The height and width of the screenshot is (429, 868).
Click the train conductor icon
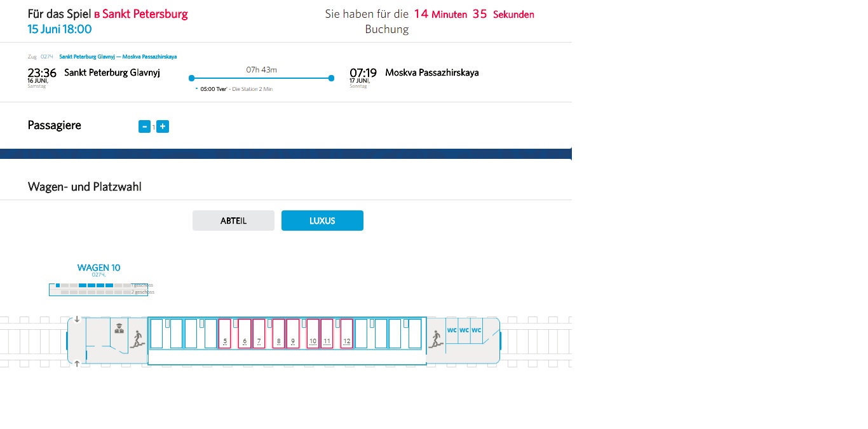click(x=118, y=329)
